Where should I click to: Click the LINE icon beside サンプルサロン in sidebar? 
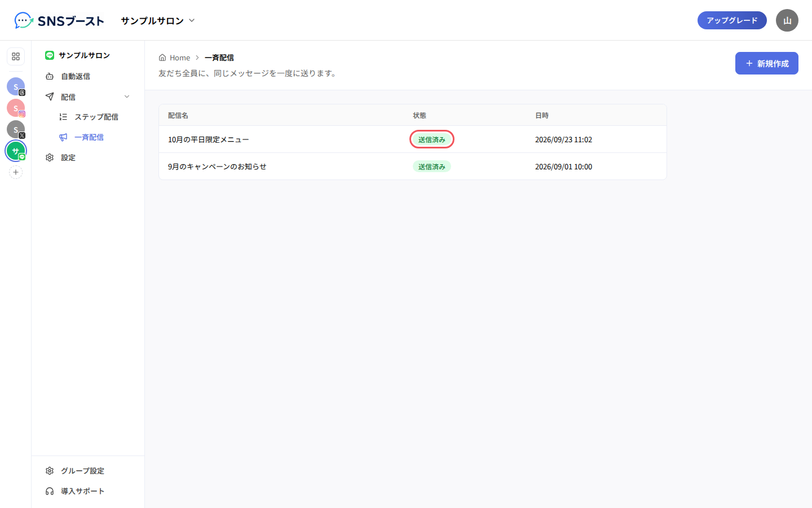click(x=50, y=55)
